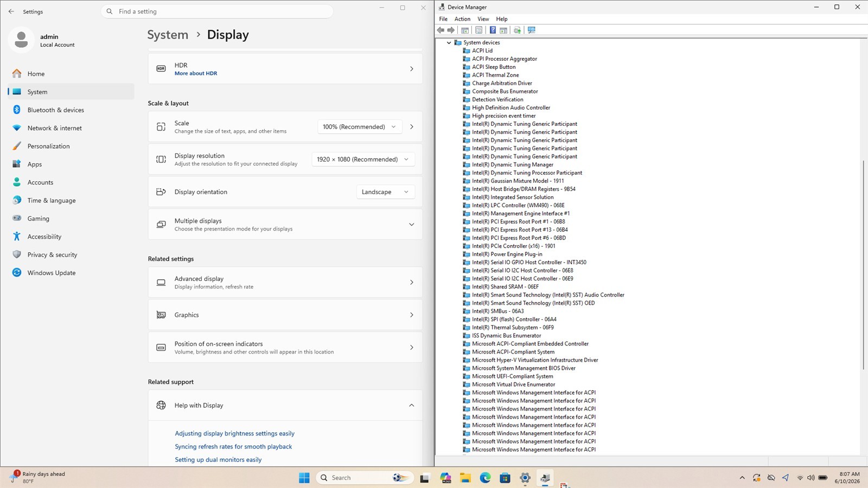Click the Find a setting search box
The width and height of the screenshot is (868, 488).
(217, 11)
